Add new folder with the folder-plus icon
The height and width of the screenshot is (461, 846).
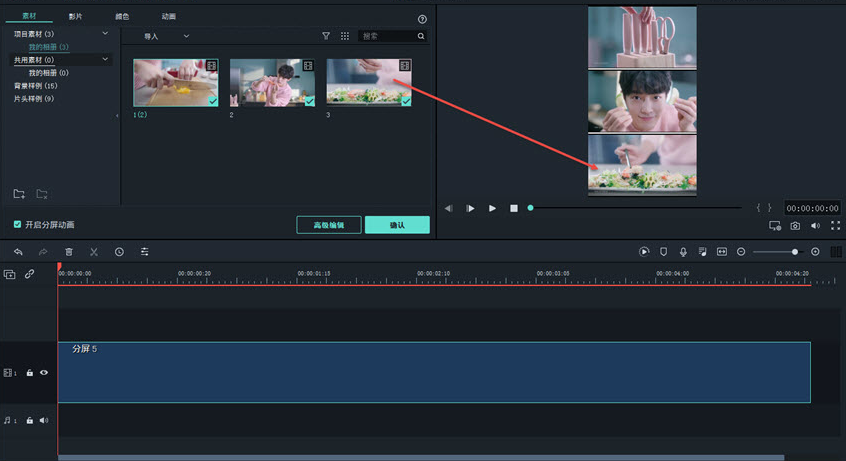(x=19, y=193)
